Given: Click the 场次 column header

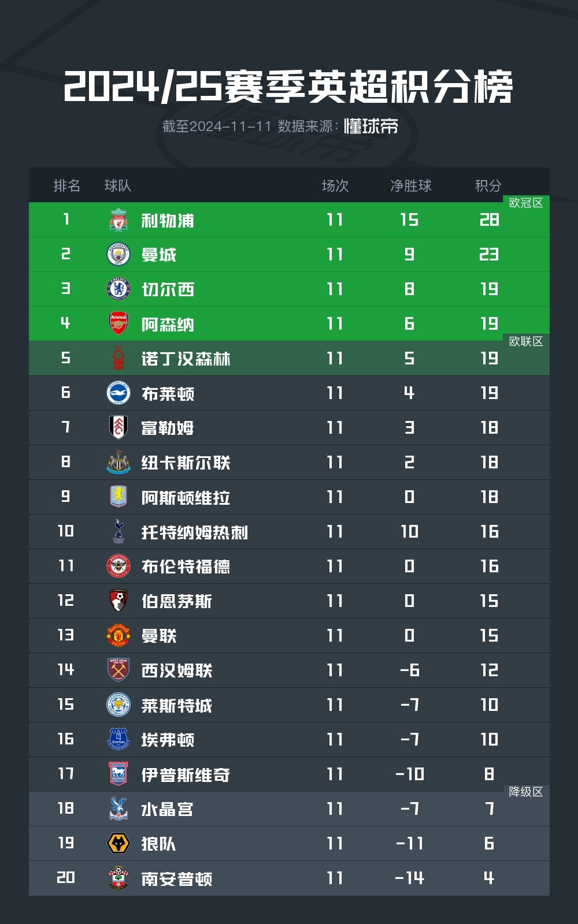Looking at the screenshot, I should (335, 185).
